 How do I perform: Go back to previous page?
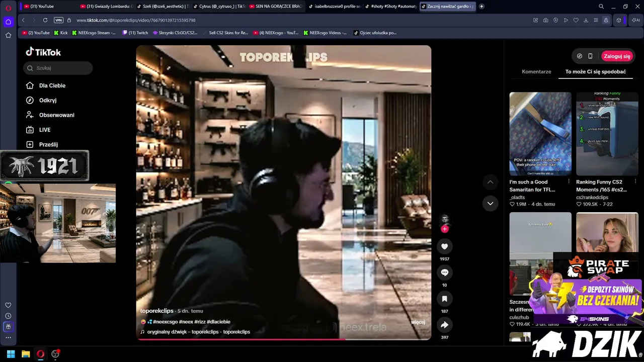click(23, 20)
